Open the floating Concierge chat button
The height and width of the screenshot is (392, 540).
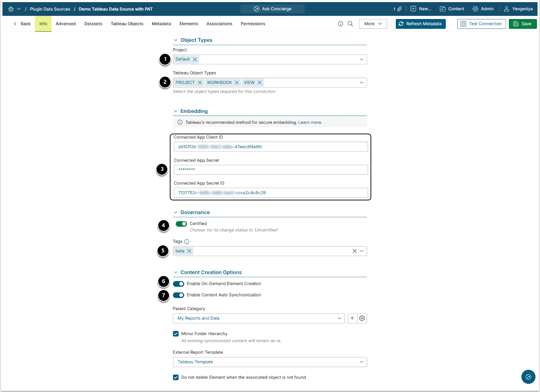point(528,377)
